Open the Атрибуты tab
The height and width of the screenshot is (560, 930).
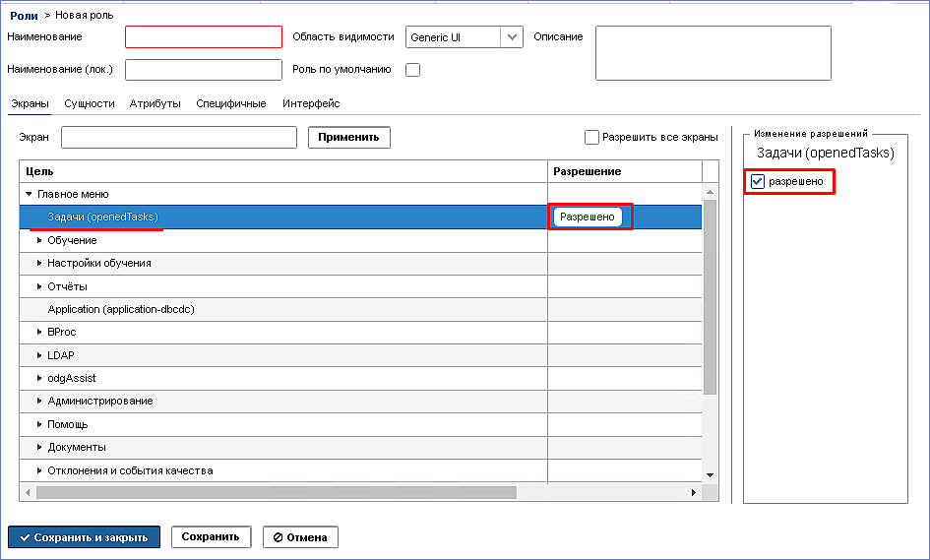155,103
